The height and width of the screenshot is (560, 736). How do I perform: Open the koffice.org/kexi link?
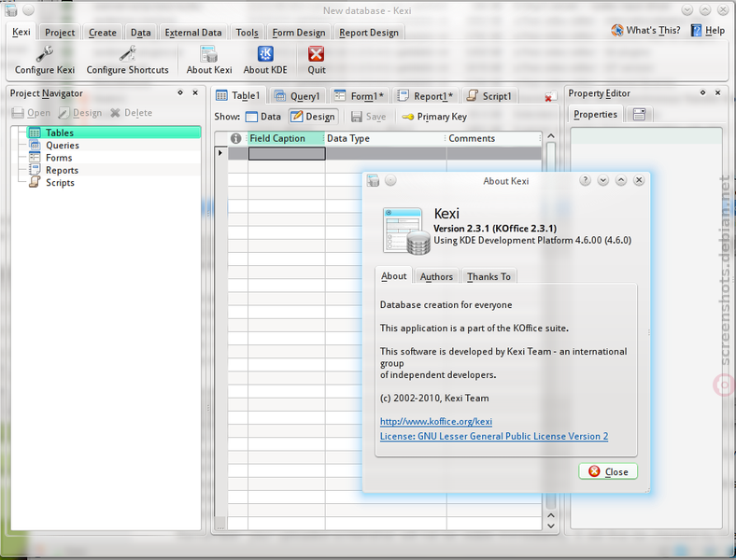[x=436, y=421]
